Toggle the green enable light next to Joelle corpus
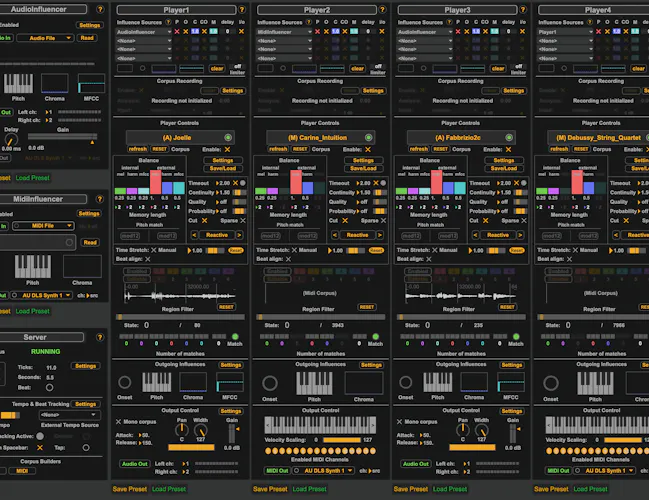Image resolution: width=649 pixels, height=500 pixels. point(228,137)
